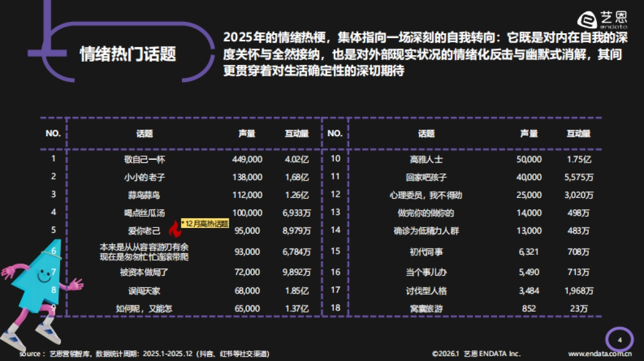
Task: Click the purple page number circle 4
Action: tap(620, 338)
